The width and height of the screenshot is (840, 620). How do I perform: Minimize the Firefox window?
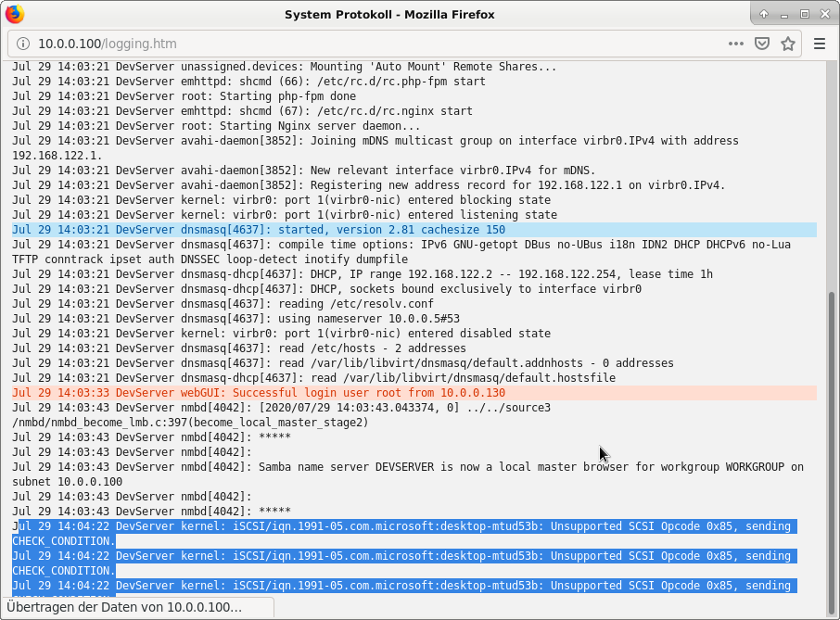pos(784,15)
